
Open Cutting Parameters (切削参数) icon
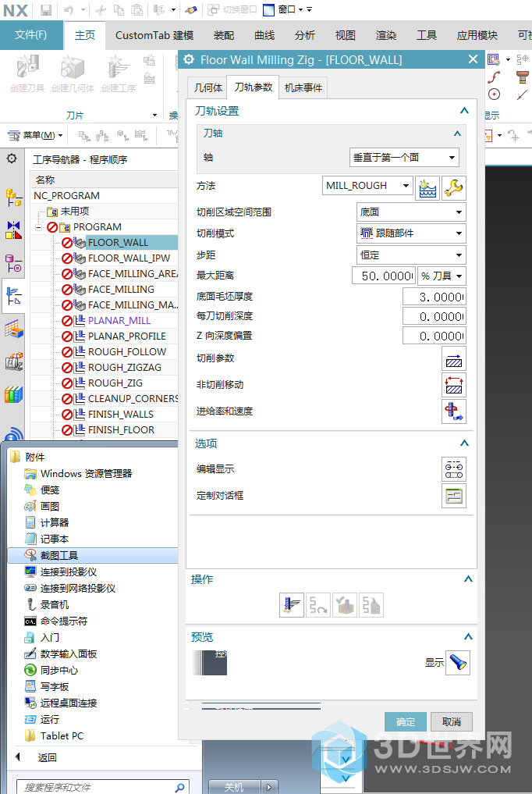click(x=454, y=359)
